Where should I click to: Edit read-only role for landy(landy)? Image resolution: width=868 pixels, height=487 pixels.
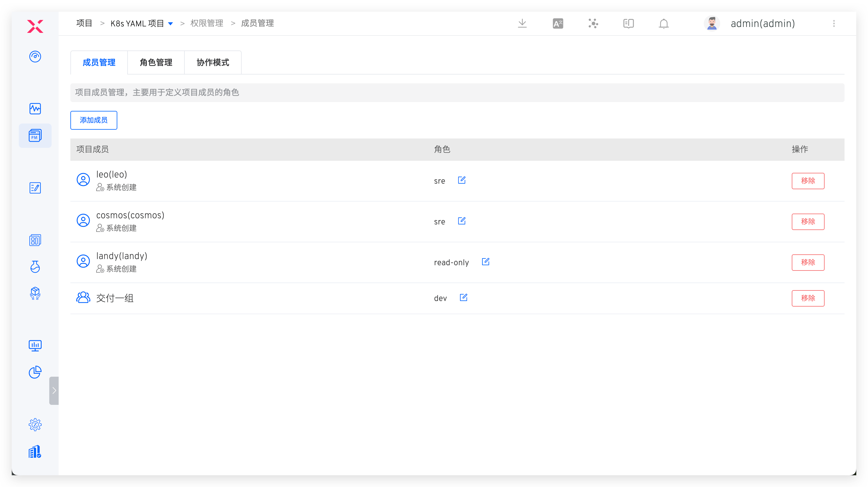486,261
